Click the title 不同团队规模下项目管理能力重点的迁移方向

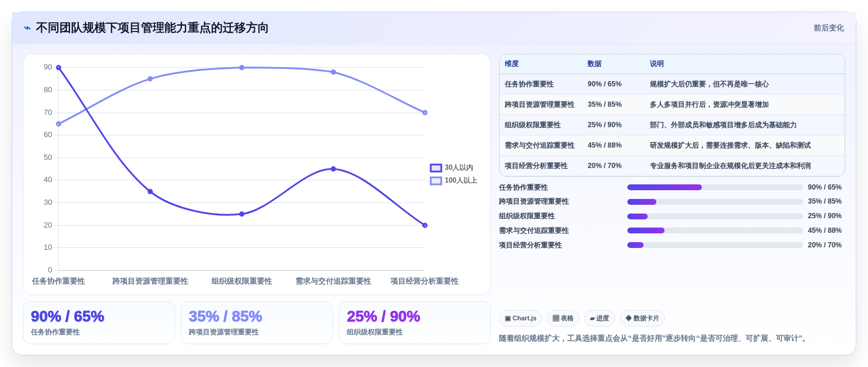tap(152, 28)
